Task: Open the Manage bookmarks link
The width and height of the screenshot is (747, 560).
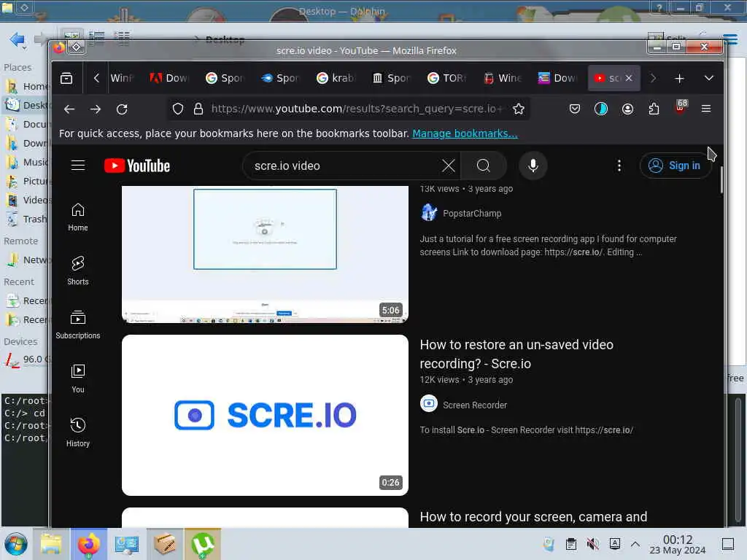Action: (465, 133)
